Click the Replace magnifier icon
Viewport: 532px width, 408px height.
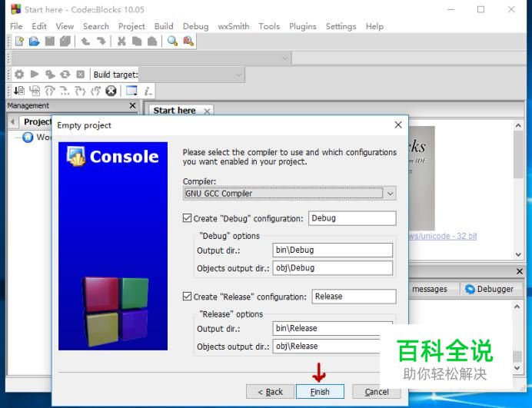(188, 41)
